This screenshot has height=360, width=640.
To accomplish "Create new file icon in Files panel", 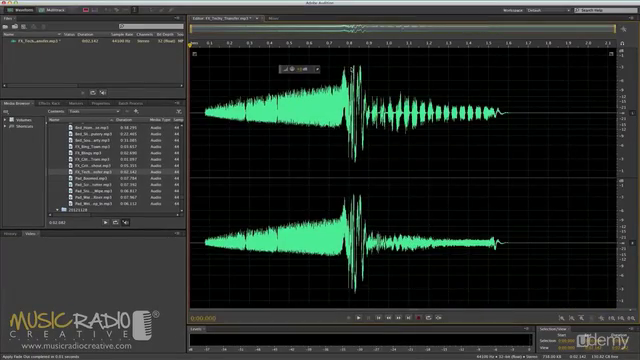I will pos(24,27).
